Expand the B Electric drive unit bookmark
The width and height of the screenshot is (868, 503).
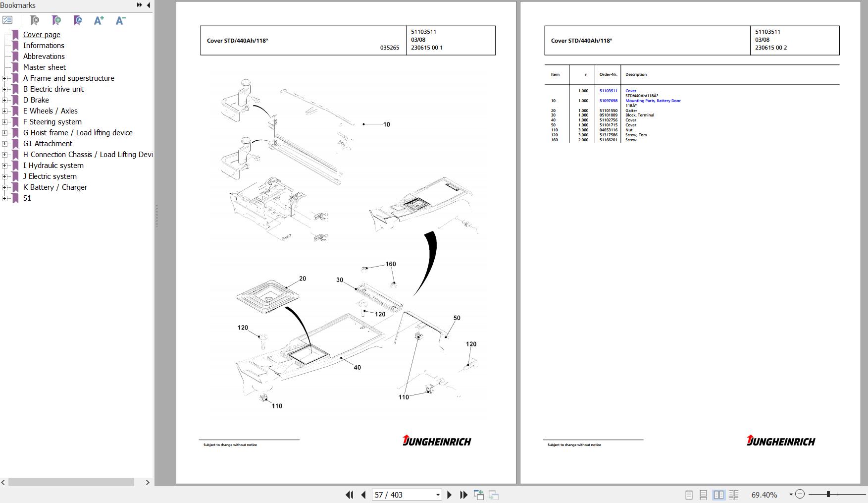pyautogui.click(x=4, y=89)
